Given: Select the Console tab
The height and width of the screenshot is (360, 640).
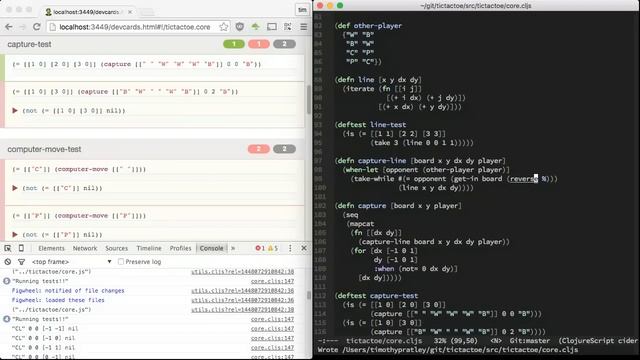Looking at the screenshot, I should tap(211, 248).
